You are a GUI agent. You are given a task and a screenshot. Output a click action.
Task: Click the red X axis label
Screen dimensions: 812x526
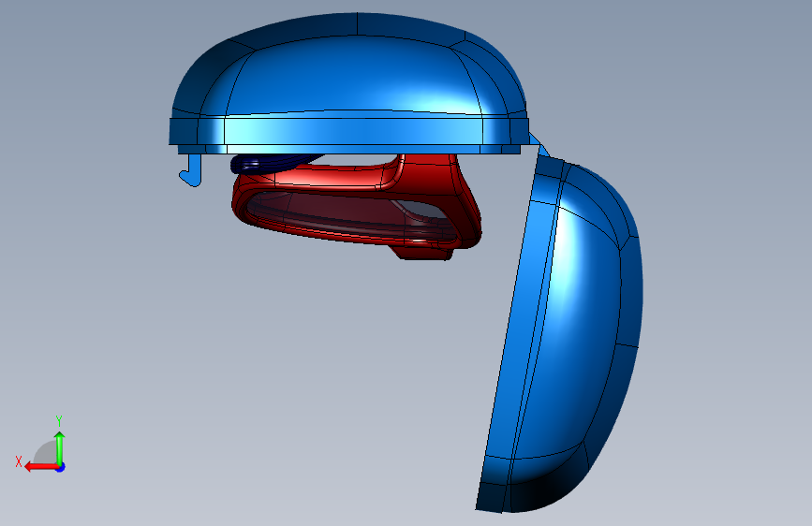click(19, 461)
